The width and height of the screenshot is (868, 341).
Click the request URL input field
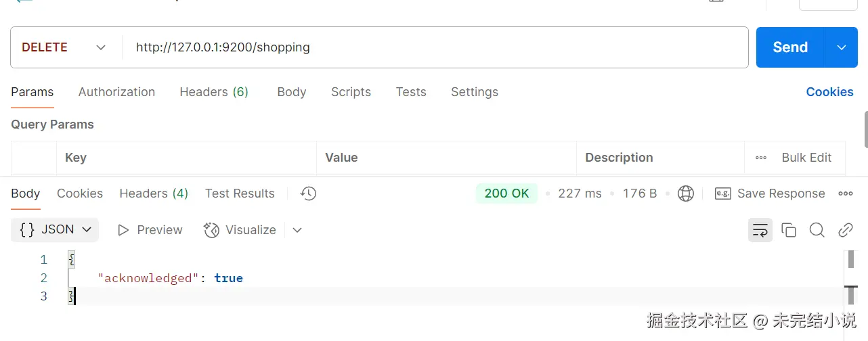(x=433, y=47)
